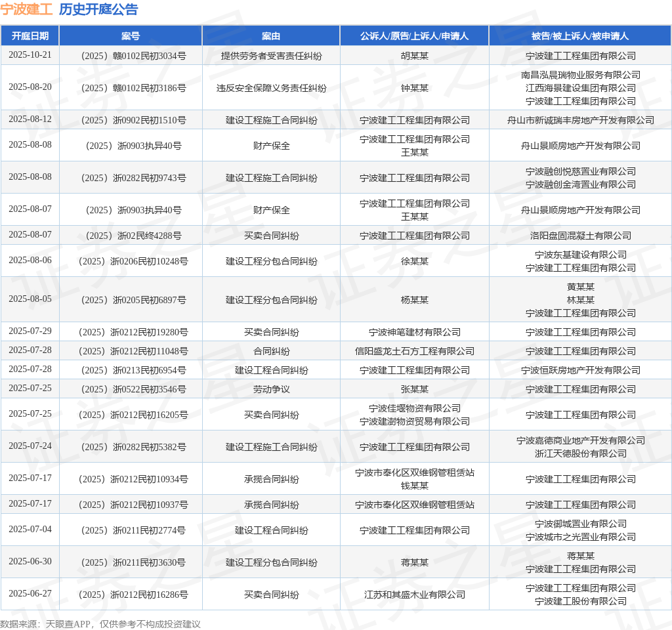The height and width of the screenshot is (630, 672).
Task: Click case number 浙0212民初10934号
Action: click(134, 479)
